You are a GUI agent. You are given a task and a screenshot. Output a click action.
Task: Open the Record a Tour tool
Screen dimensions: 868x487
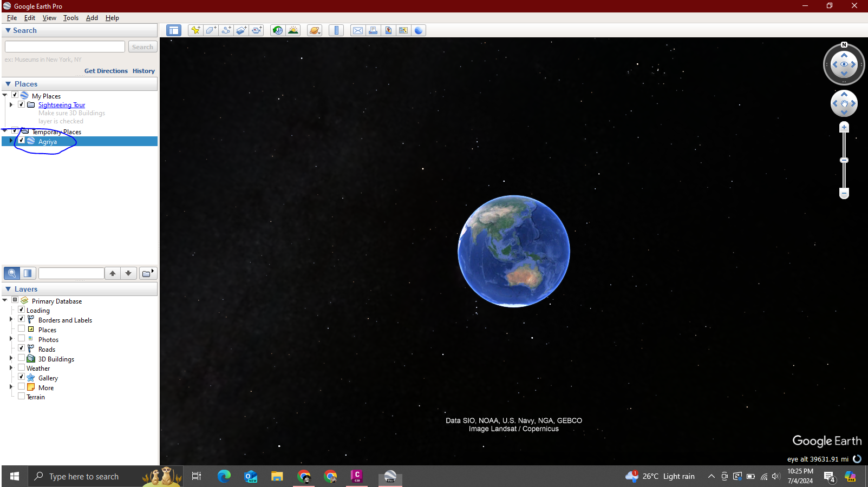256,30
